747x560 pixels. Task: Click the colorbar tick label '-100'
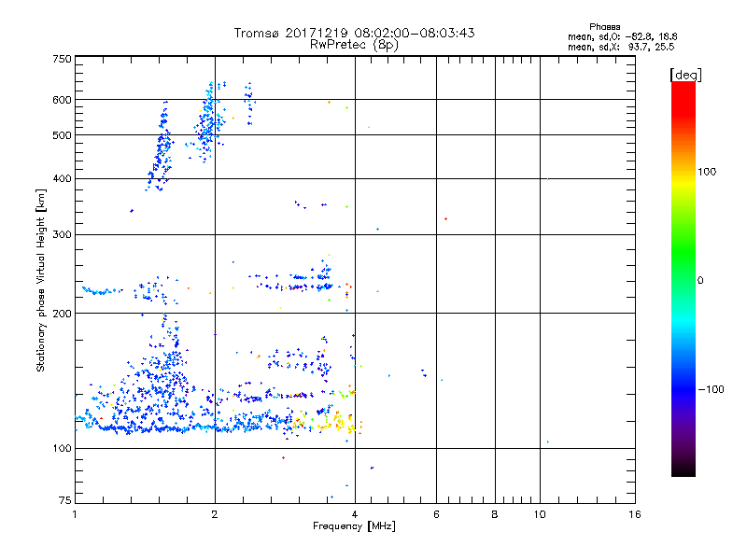(711, 389)
